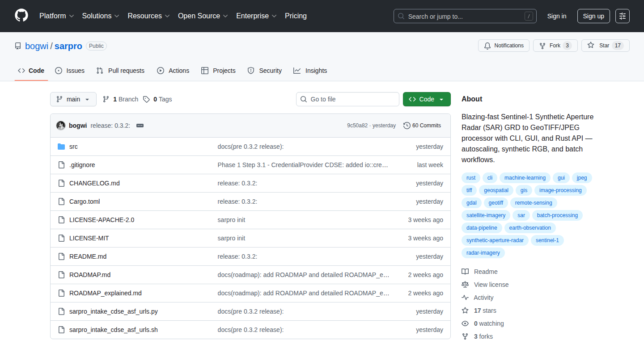The width and height of the screenshot is (644, 340).
Task: Open the rust topic tag
Action: point(471,178)
